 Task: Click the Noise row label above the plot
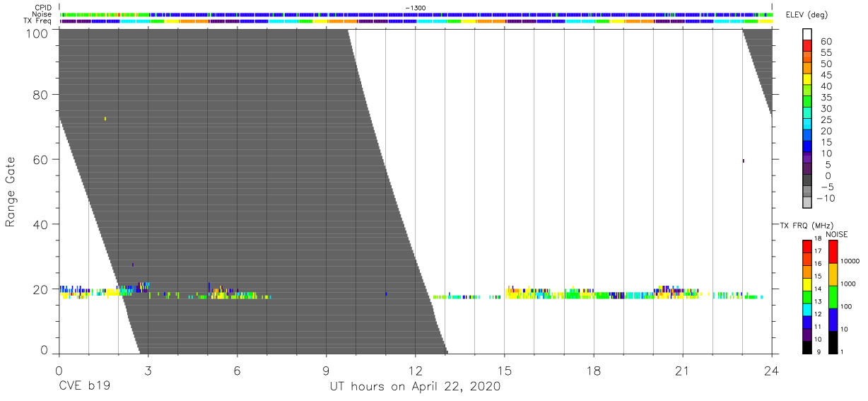(x=43, y=14)
